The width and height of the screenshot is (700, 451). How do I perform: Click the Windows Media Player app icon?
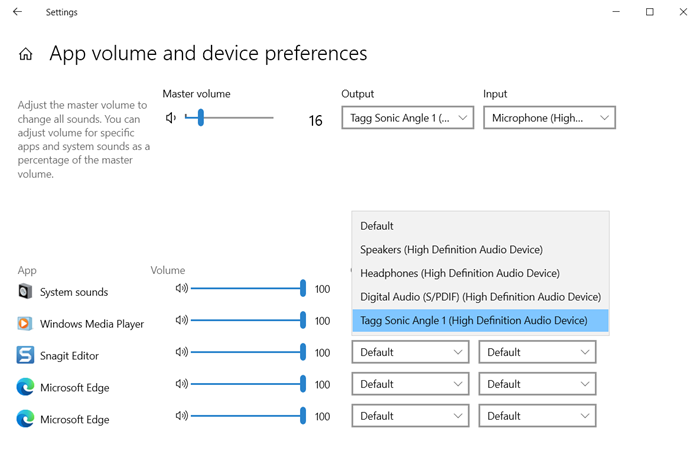click(25, 324)
